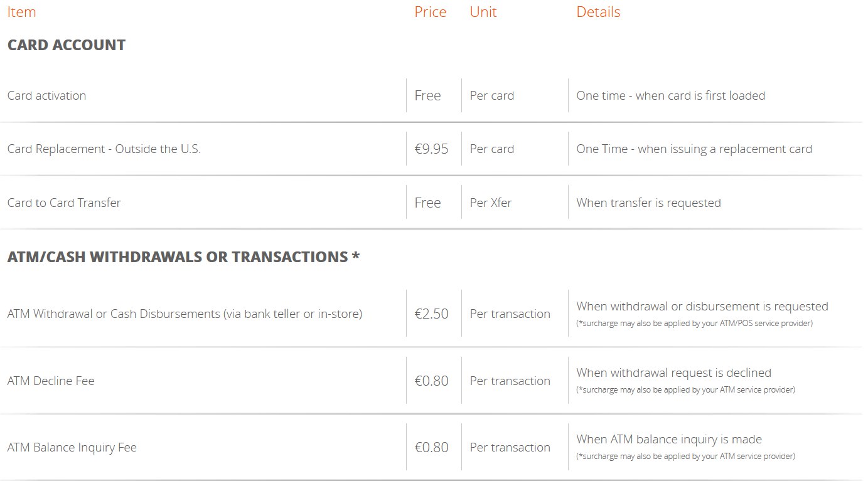This screenshot has width=868, height=486.
Task: Click the ATM/CASH WITHDRAWALS OR TRANSACTIONS heading
Action: (x=183, y=257)
